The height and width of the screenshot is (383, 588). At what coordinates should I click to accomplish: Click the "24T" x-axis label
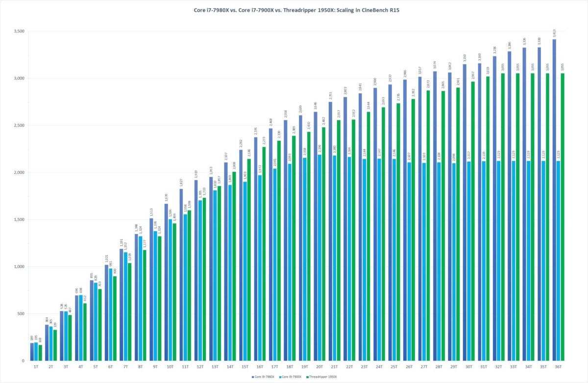click(x=380, y=366)
